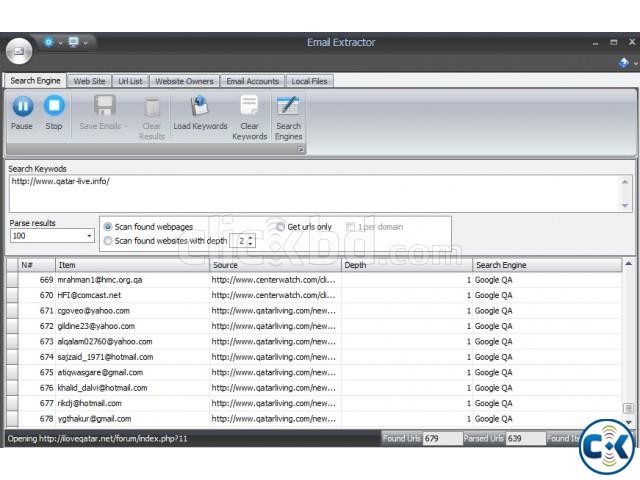Screen dimensions: 640x480
Task: Sort by the Search Engine column header
Action: coord(548,265)
